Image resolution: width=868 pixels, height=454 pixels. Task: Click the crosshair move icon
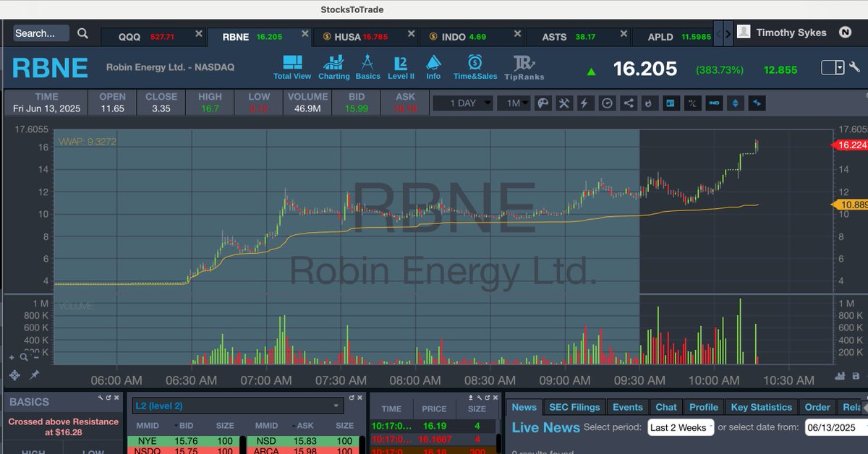[x=14, y=375]
